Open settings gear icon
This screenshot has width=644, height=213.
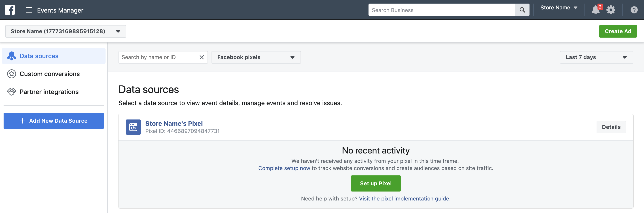(611, 10)
